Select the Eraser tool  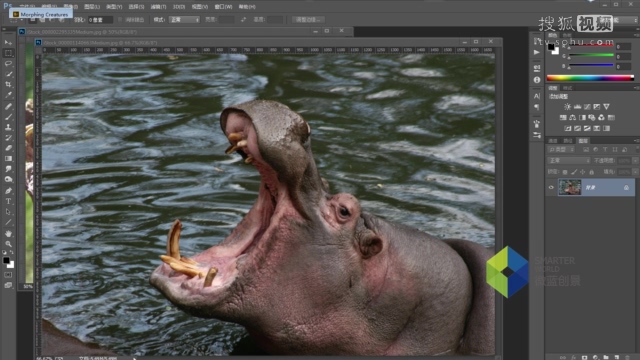click(8, 148)
